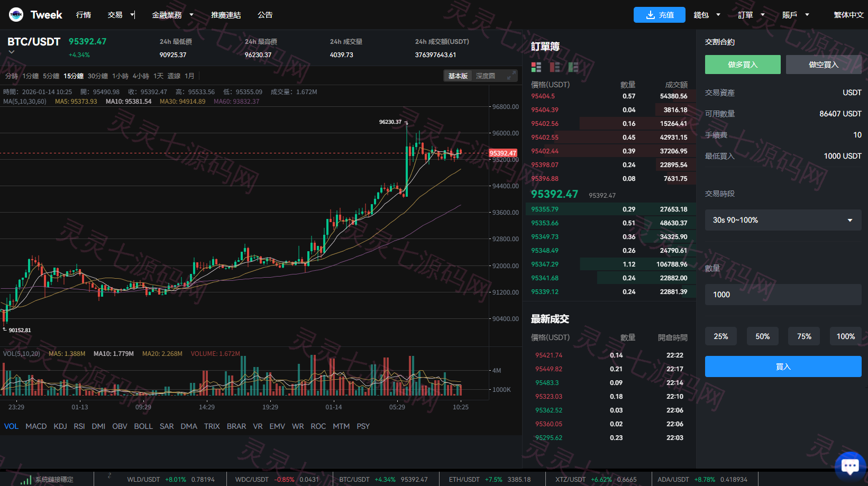Click sell order price 95404.5
Viewport: 868px width, 486px height.
coord(543,96)
